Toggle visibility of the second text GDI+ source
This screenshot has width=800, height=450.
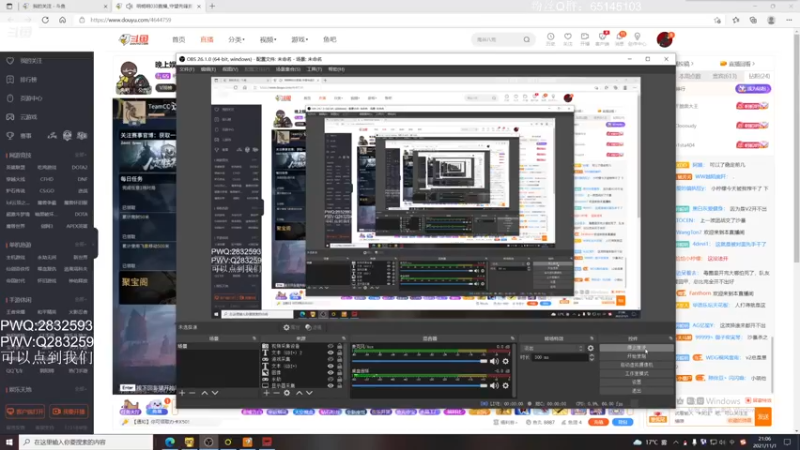pos(330,366)
